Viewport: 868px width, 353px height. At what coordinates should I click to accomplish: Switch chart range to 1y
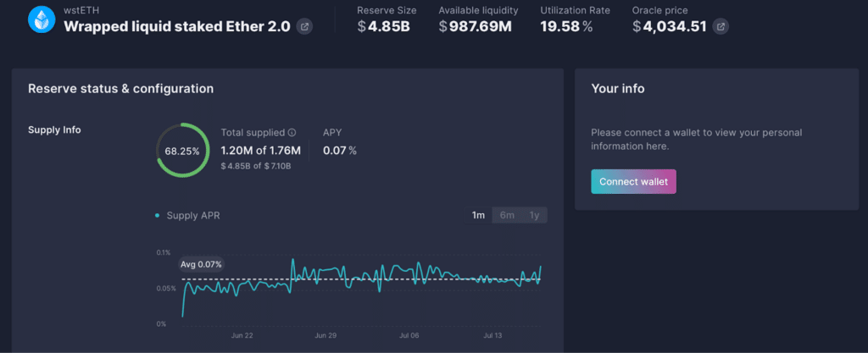coord(534,216)
